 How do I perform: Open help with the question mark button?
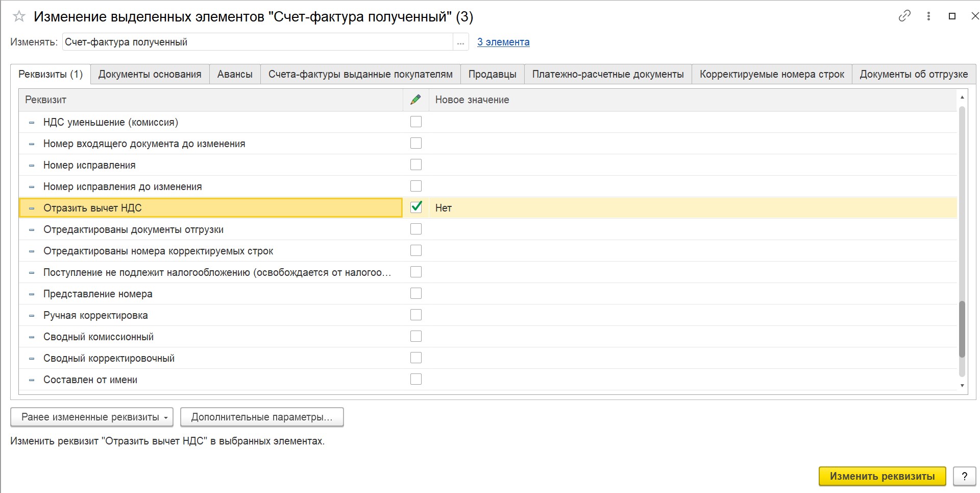coord(964,476)
